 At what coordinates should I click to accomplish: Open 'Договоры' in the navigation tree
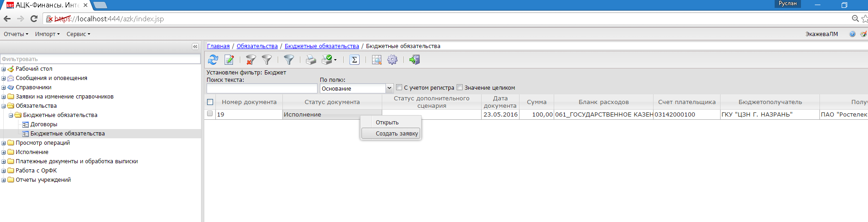pyautogui.click(x=44, y=124)
